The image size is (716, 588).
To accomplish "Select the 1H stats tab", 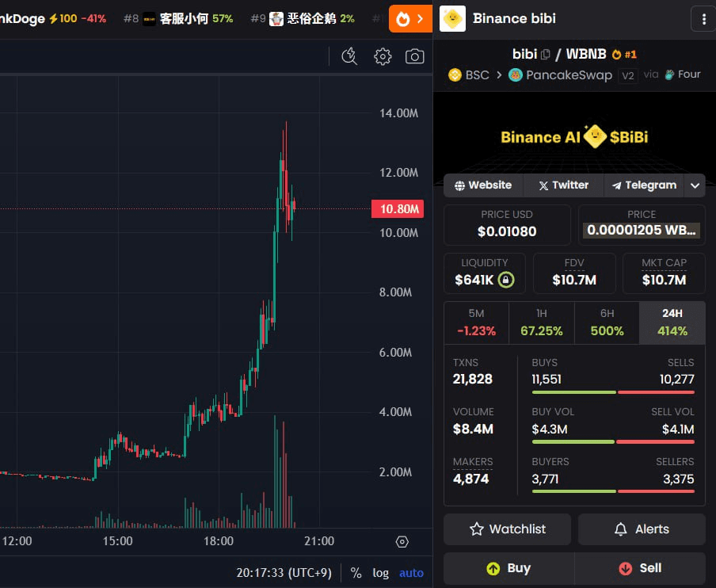I will tap(541, 322).
